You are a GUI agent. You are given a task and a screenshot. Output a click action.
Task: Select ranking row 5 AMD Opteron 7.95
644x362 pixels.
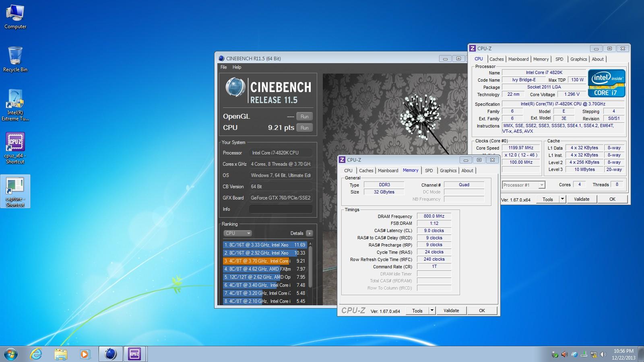265,277
